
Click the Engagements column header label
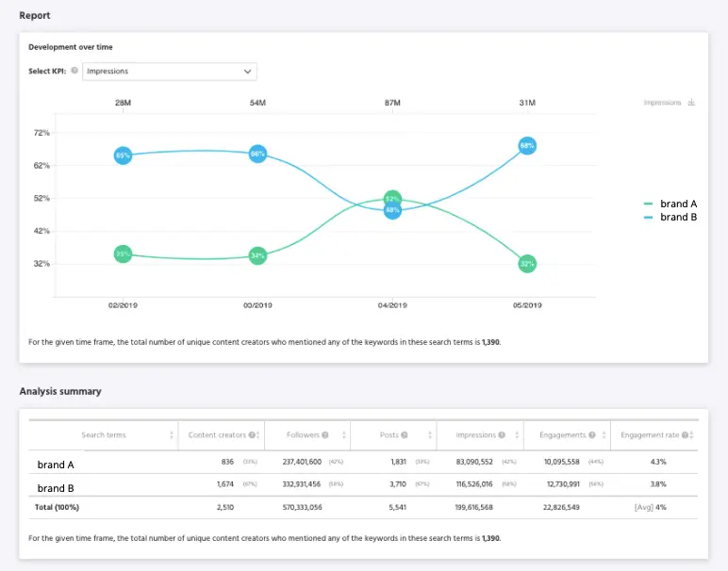coord(562,434)
